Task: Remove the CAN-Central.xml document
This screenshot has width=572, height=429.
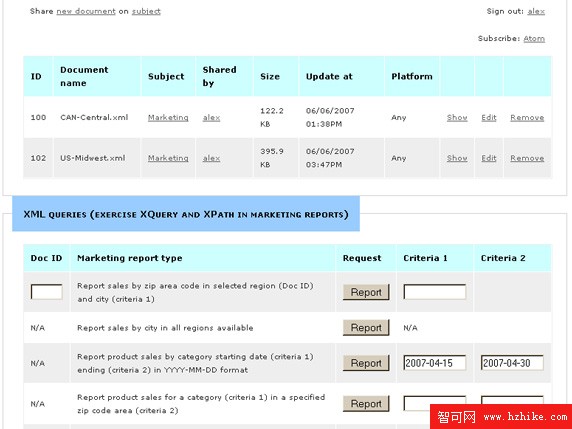Action: click(527, 117)
